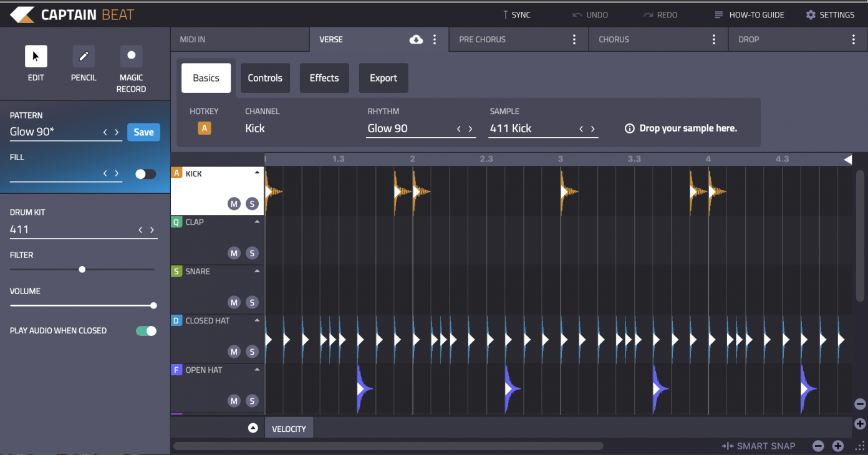Mute the Kick channel

coord(234,204)
